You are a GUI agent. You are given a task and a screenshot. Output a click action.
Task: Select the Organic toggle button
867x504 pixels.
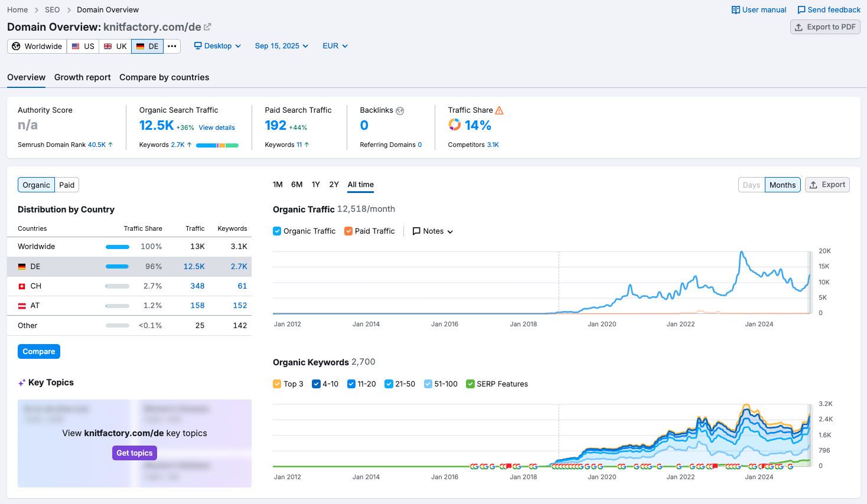(x=36, y=185)
